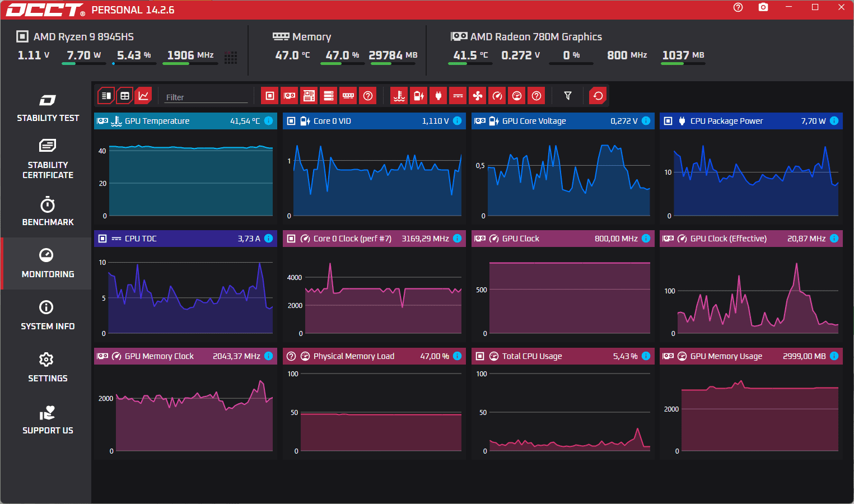Show info for the Physical Memory Load graph
Image resolution: width=854 pixels, height=504 pixels.
458,356
